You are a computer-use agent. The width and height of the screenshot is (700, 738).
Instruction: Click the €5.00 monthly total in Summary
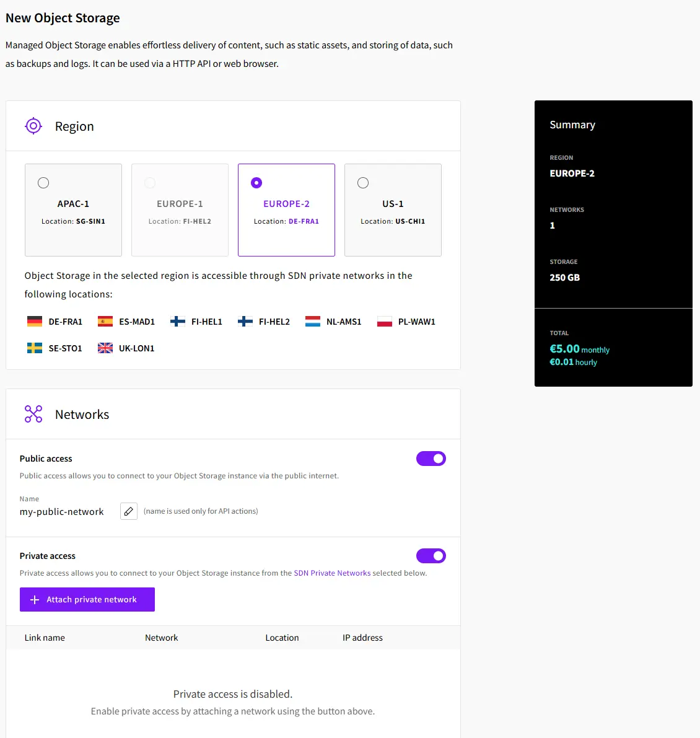coord(580,349)
